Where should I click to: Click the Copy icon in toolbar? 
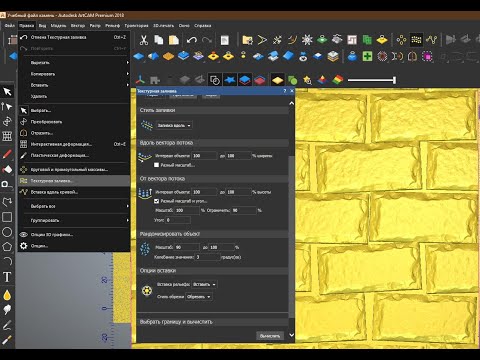pos(159,40)
